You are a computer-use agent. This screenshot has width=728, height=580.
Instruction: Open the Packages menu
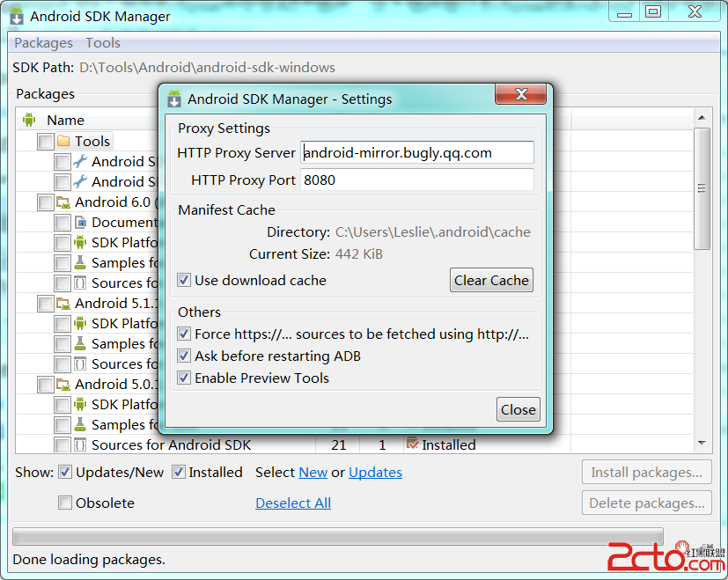tap(44, 43)
